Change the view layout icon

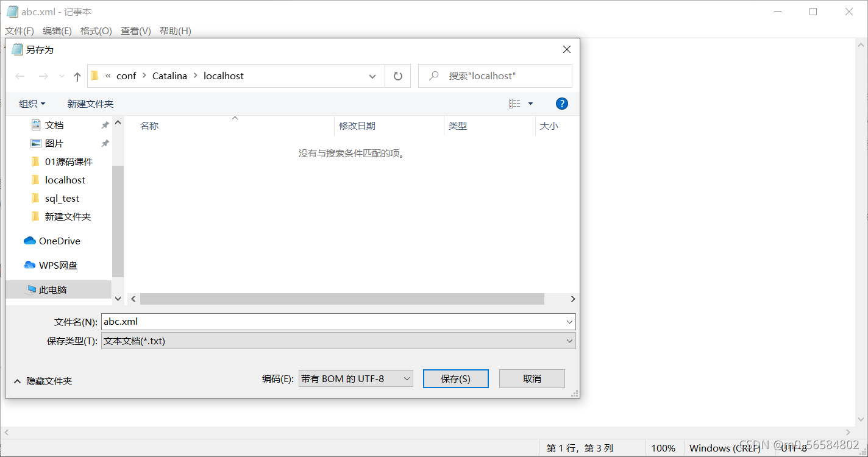pyautogui.click(x=515, y=104)
